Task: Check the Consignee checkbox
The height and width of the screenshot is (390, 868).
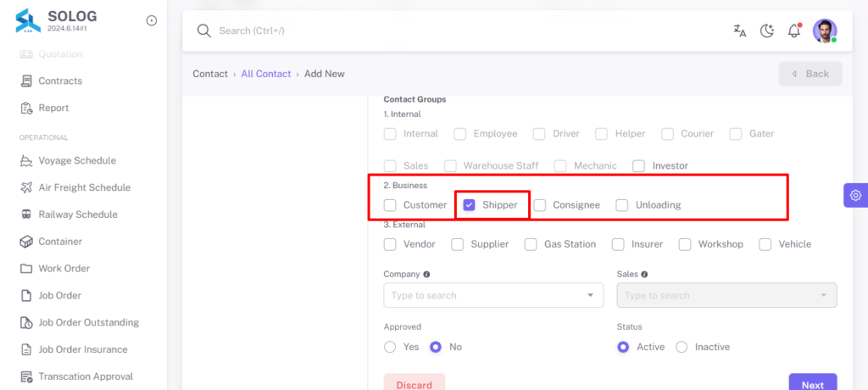Action: pos(540,205)
